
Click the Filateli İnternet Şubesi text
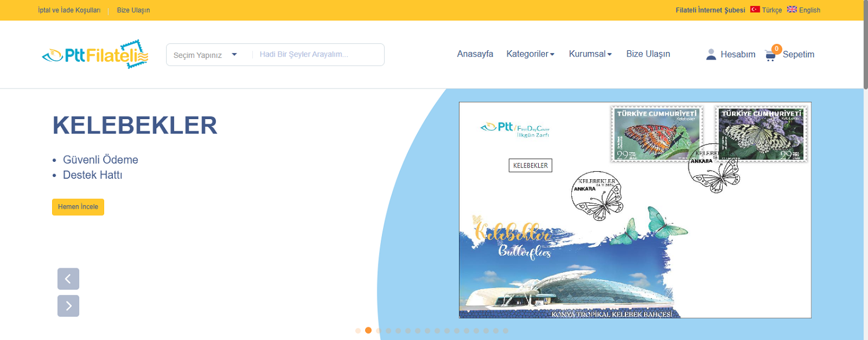pos(711,10)
